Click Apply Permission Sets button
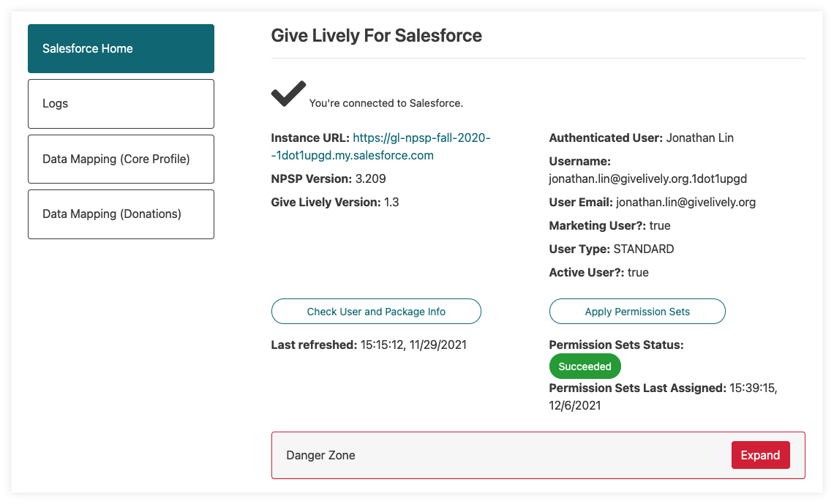The width and height of the screenshot is (834, 504). click(x=637, y=312)
